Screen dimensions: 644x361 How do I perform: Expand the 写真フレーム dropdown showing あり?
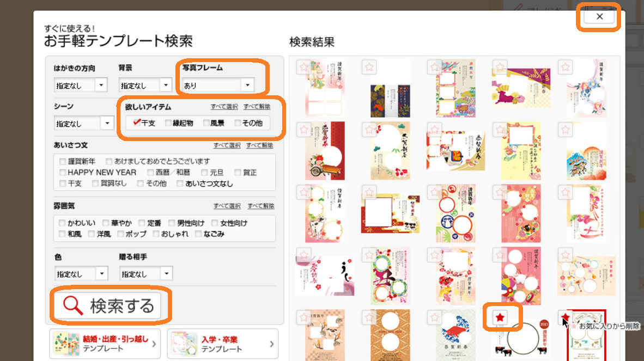click(x=218, y=85)
